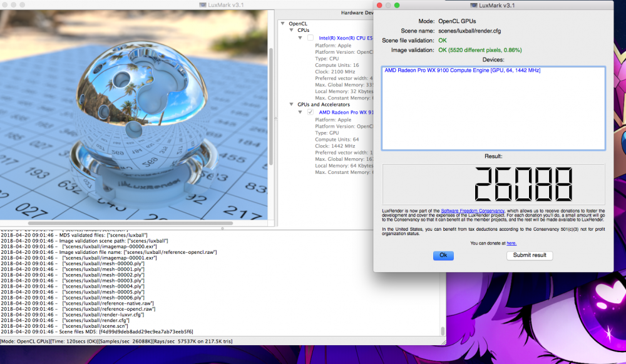Click the LuxMark icon in the main window title
626x364 pixels.
[x=203, y=5]
